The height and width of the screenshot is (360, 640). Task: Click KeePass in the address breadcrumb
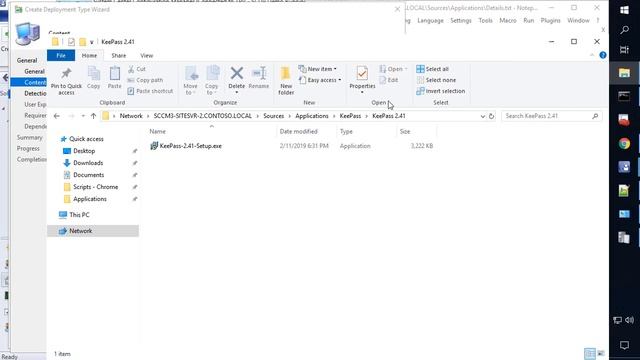click(x=350, y=116)
